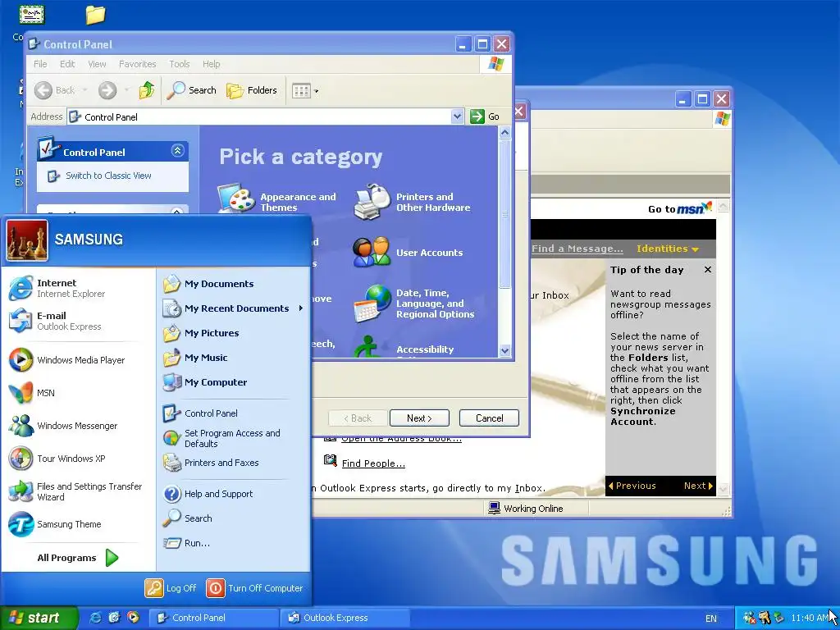Click Log Off button
Screen dimensions: 840x630
click(x=171, y=587)
